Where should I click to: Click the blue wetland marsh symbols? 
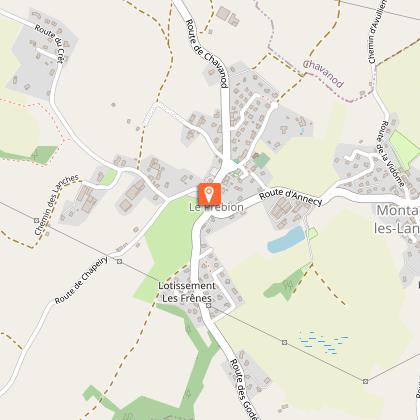click(323, 342)
